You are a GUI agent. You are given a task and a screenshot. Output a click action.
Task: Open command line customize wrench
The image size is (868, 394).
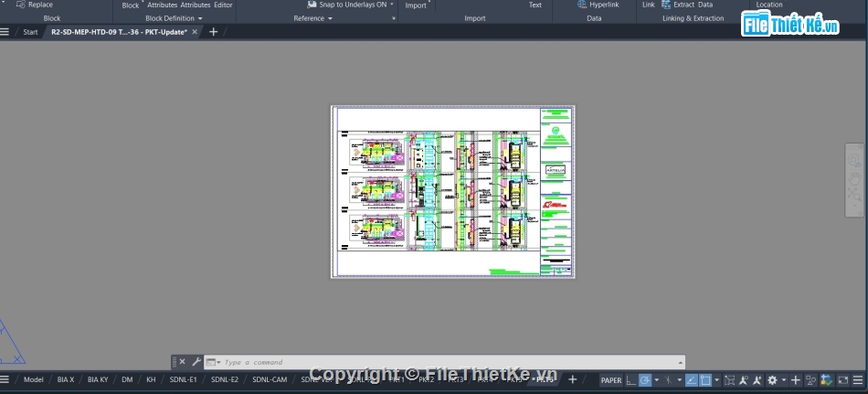pos(196,362)
